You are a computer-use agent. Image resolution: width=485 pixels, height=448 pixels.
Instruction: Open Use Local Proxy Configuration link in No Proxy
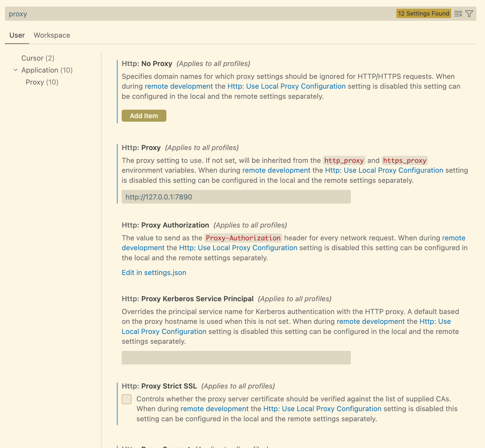(286, 86)
